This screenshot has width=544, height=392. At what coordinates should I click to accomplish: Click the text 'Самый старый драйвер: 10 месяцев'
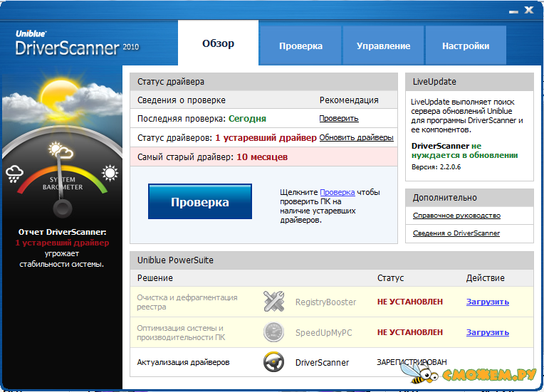click(x=212, y=157)
